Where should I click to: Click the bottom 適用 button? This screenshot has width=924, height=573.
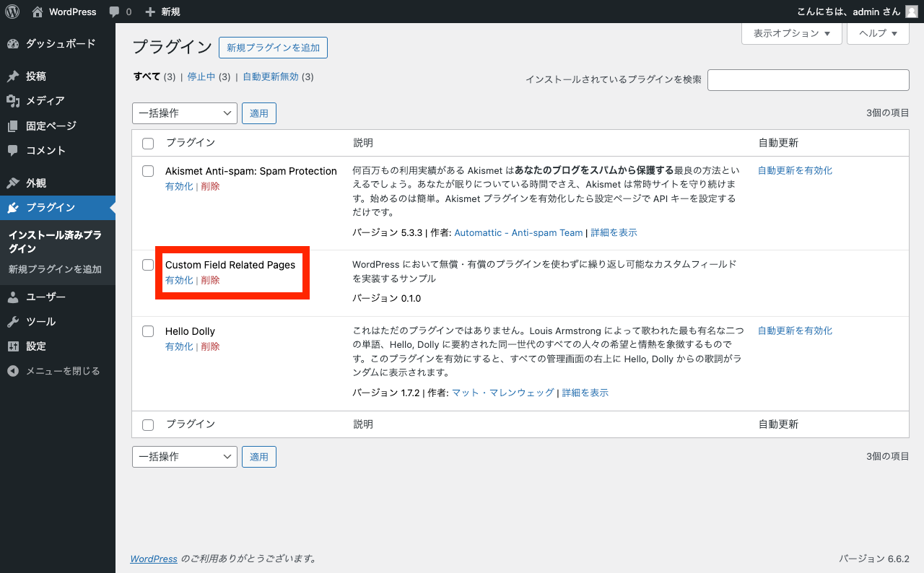click(x=259, y=457)
